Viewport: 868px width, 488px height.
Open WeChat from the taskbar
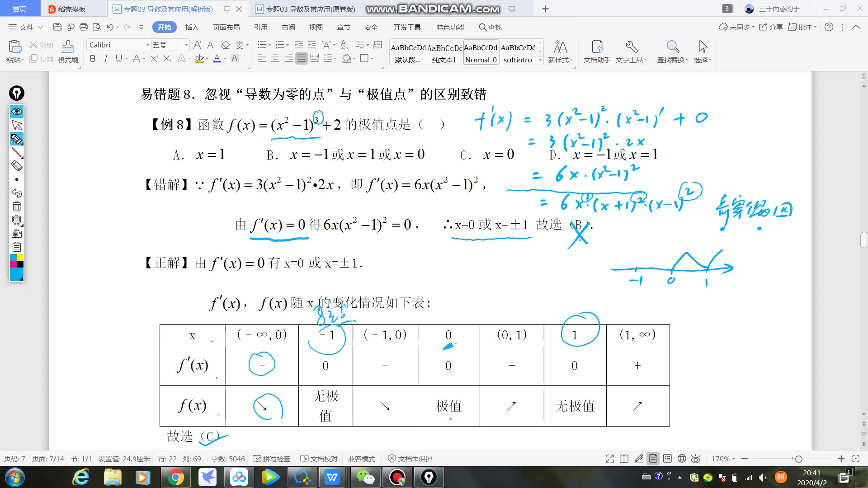tap(365, 477)
